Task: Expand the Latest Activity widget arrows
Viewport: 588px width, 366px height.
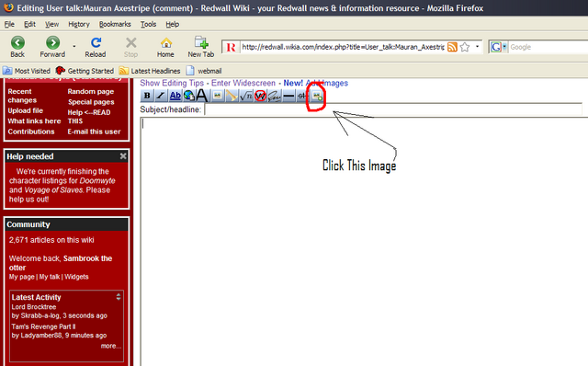Action: 119,297
